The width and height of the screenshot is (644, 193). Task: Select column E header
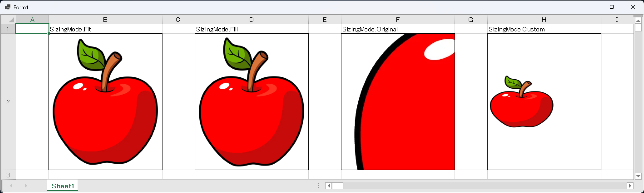[325, 19]
